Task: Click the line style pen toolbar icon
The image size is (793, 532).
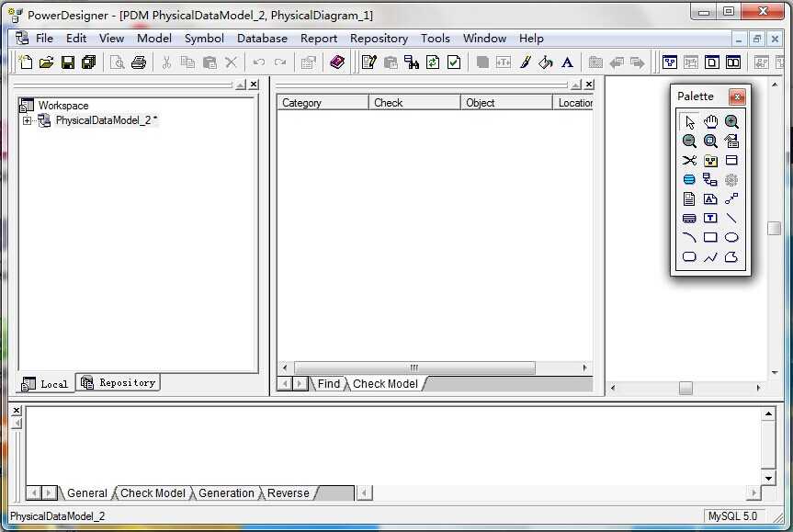Action: pyautogui.click(x=525, y=62)
